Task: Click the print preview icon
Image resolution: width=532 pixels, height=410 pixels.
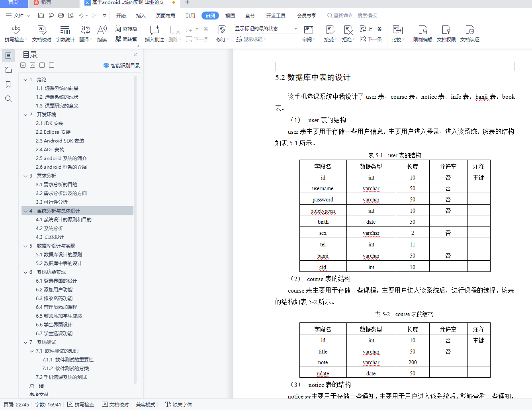Action: point(71,16)
